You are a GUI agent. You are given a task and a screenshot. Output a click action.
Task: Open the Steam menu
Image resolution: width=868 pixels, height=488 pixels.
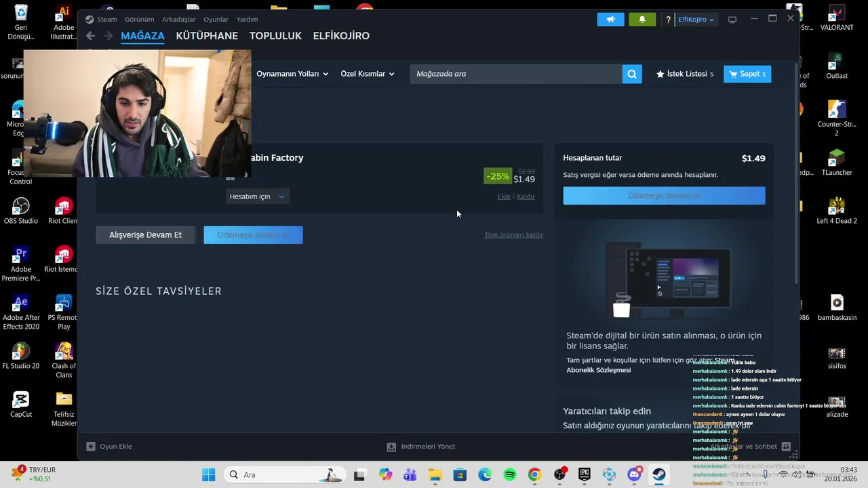click(x=106, y=20)
